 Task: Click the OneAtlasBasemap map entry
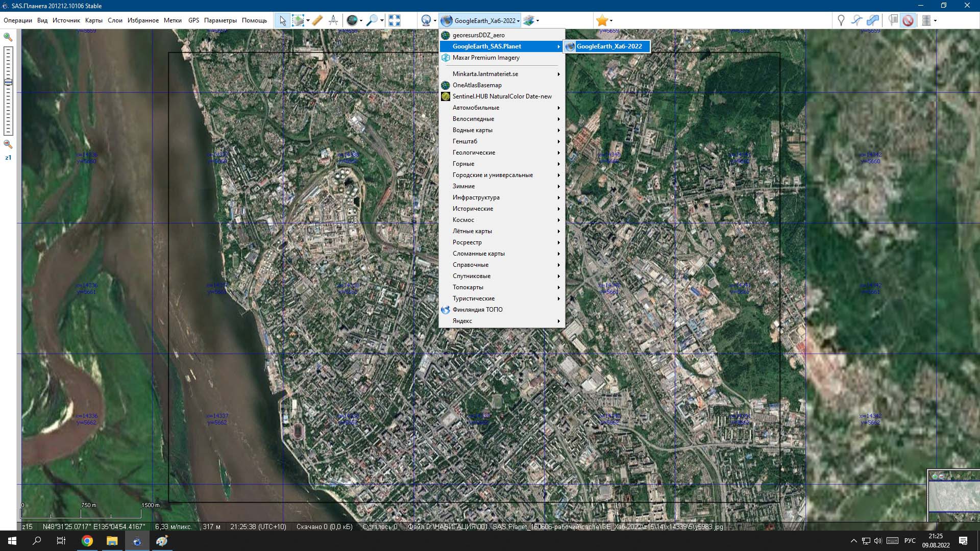click(x=477, y=85)
